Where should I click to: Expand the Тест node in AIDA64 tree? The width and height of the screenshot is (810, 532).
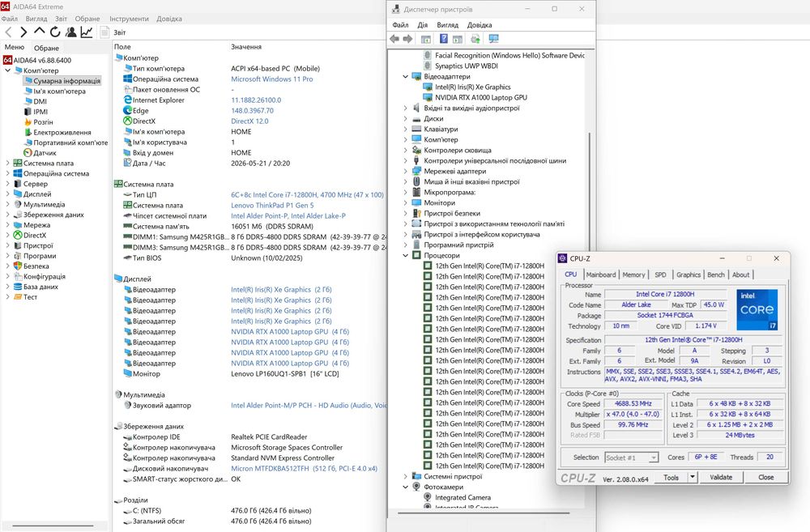pyautogui.click(x=8, y=297)
